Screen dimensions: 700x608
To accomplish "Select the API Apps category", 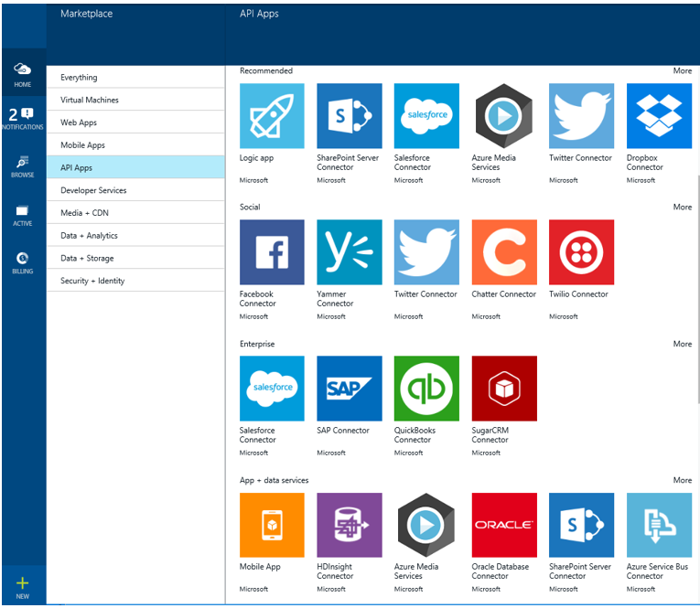I will pos(135,167).
